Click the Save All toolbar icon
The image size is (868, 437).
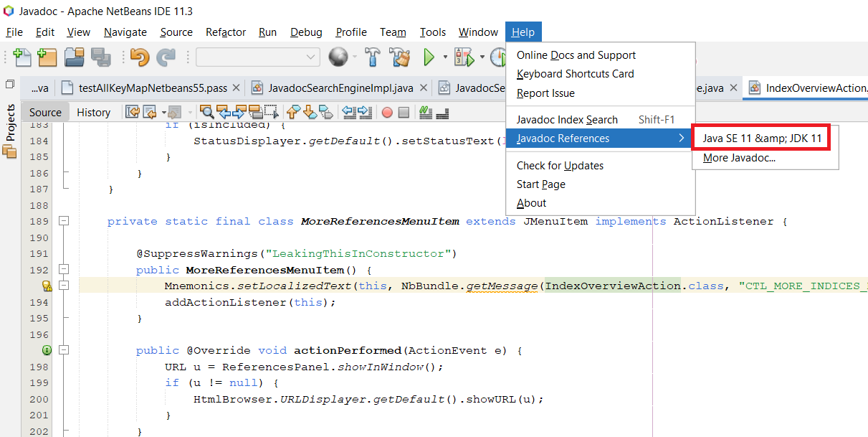(x=100, y=57)
